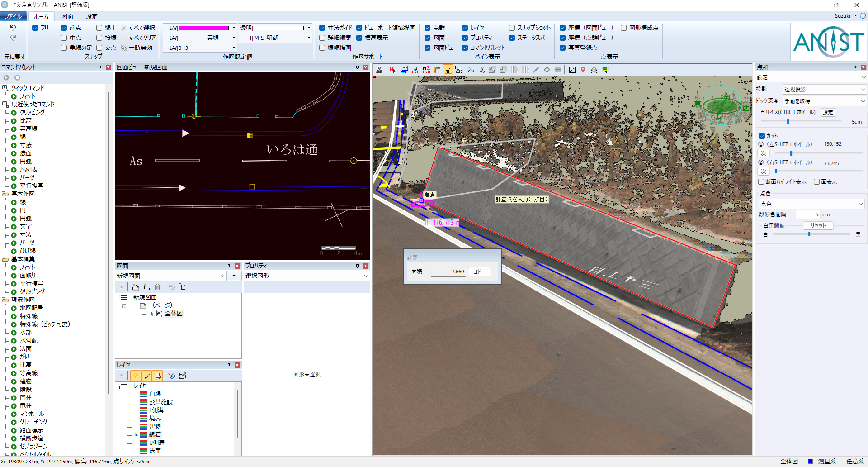Uncheck the 寸法ガイド checkbox

(322, 28)
